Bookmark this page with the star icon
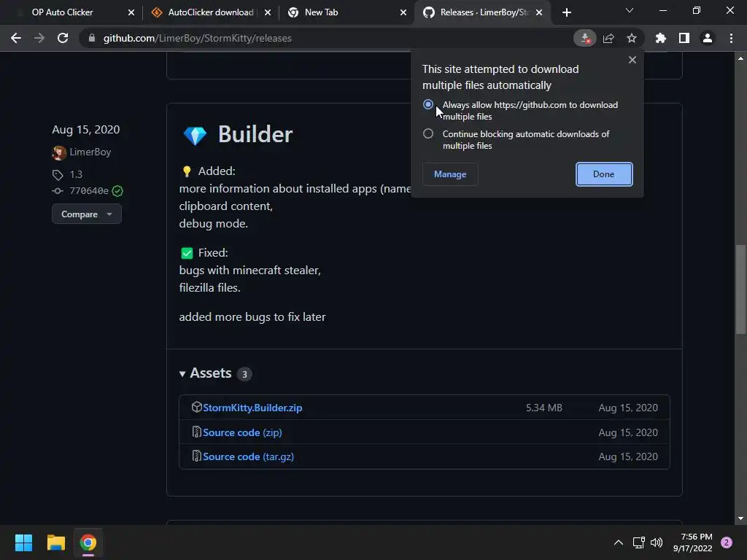Image resolution: width=747 pixels, height=560 pixels. [632, 38]
